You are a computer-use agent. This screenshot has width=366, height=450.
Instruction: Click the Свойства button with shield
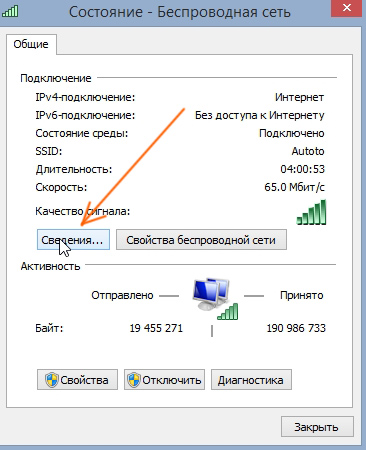77,379
